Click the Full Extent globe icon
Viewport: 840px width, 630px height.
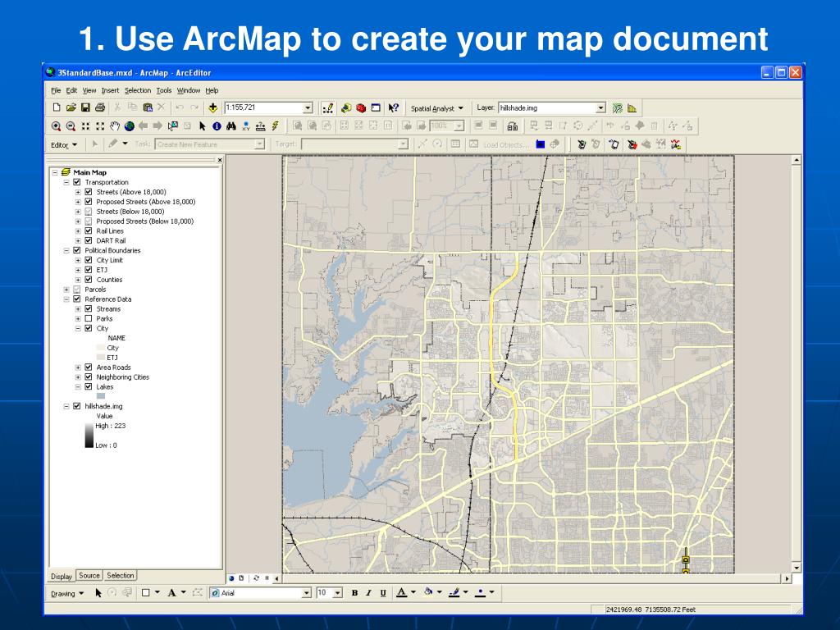tap(129, 126)
